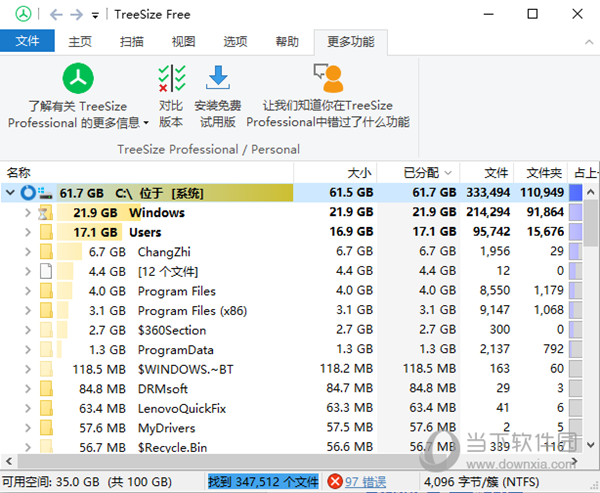The image size is (600, 493).
Task: Expand the $WINDOWS.~BT folder
Action: [28, 369]
